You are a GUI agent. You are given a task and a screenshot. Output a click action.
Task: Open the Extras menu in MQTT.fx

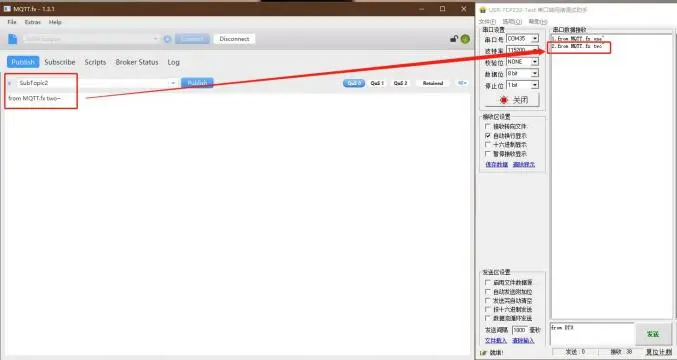33,22
